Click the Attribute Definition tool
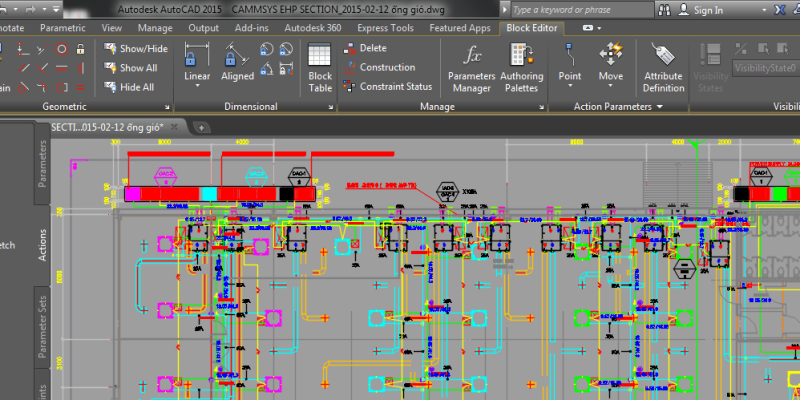Image resolution: width=800 pixels, height=400 pixels. 662,67
